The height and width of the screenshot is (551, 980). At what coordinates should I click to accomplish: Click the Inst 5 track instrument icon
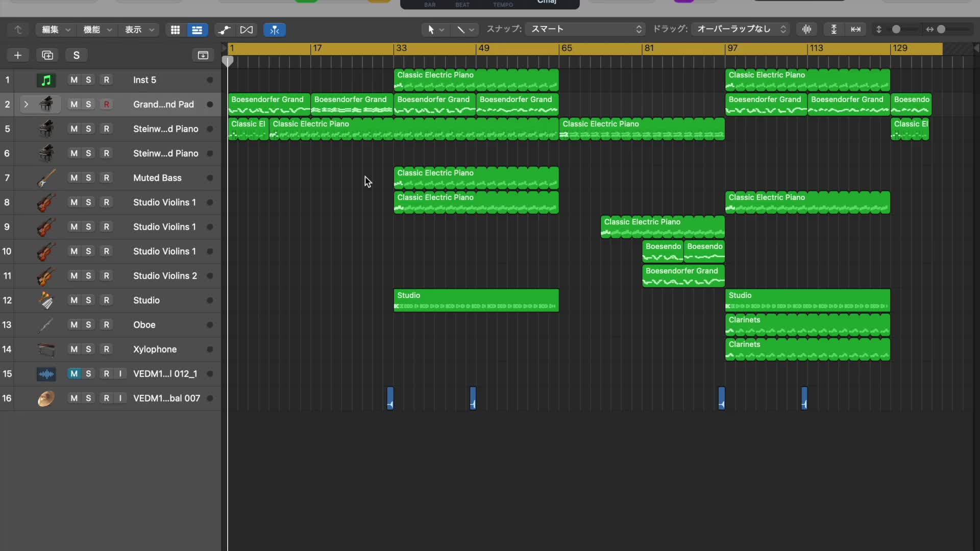46,80
